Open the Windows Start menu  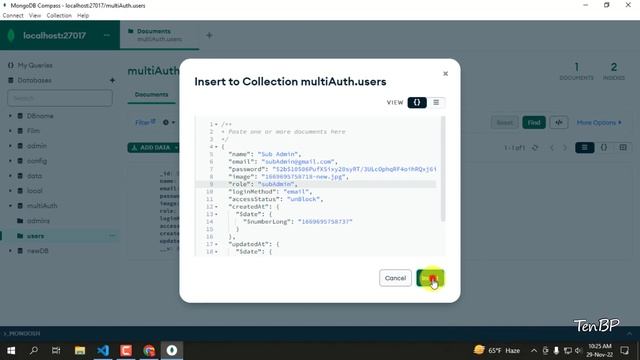pyautogui.click(x=11, y=351)
